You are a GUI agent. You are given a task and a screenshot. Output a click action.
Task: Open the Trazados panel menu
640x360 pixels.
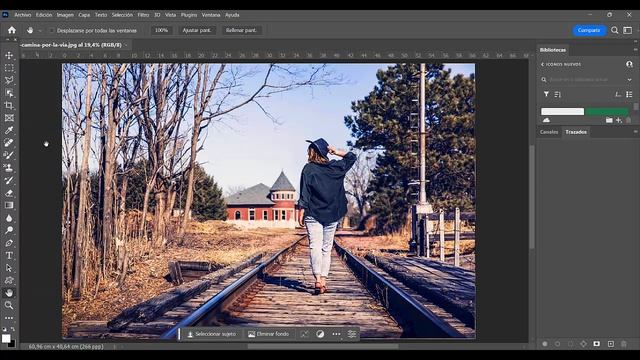coord(635,132)
